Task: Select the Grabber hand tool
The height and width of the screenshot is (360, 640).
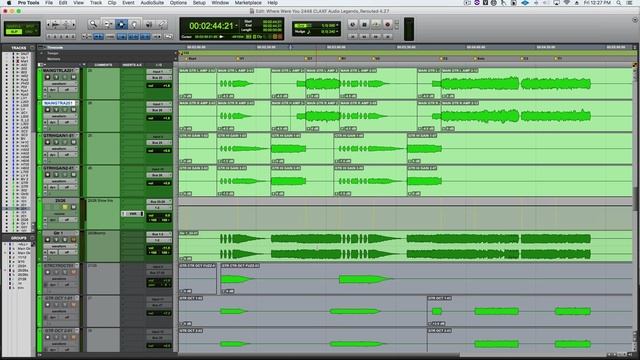Action: click(135, 24)
